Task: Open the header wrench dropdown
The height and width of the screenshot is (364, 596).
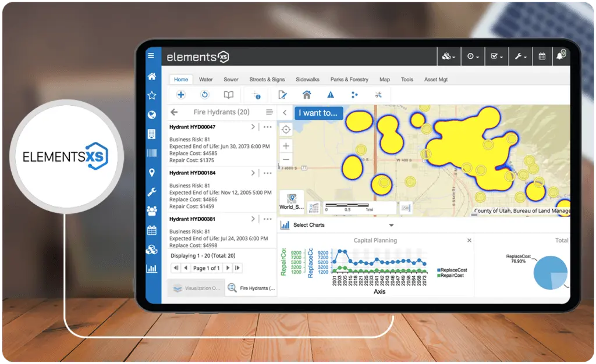Action: [520, 56]
